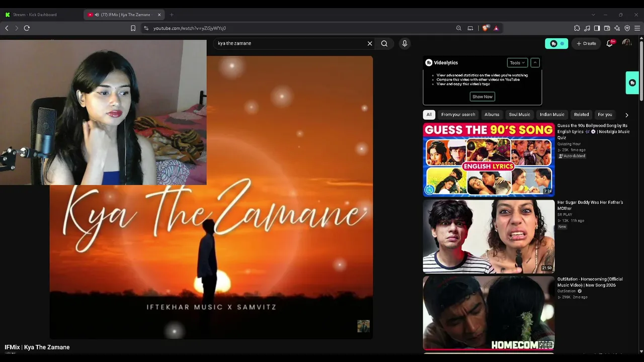
Task: Open the media control music note icon
Action: coord(587,28)
